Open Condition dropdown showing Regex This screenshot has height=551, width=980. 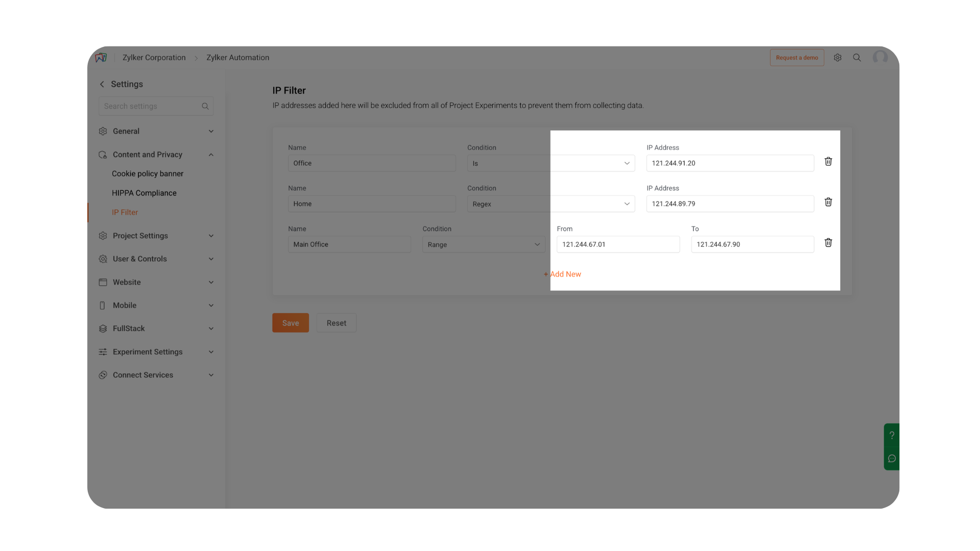pyautogui.click(x=550, y=204)
